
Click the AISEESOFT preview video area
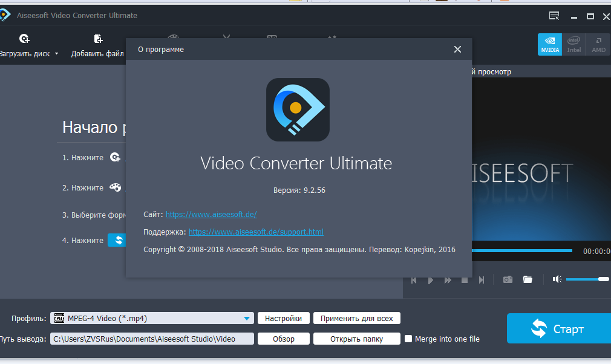pos(541,159)
